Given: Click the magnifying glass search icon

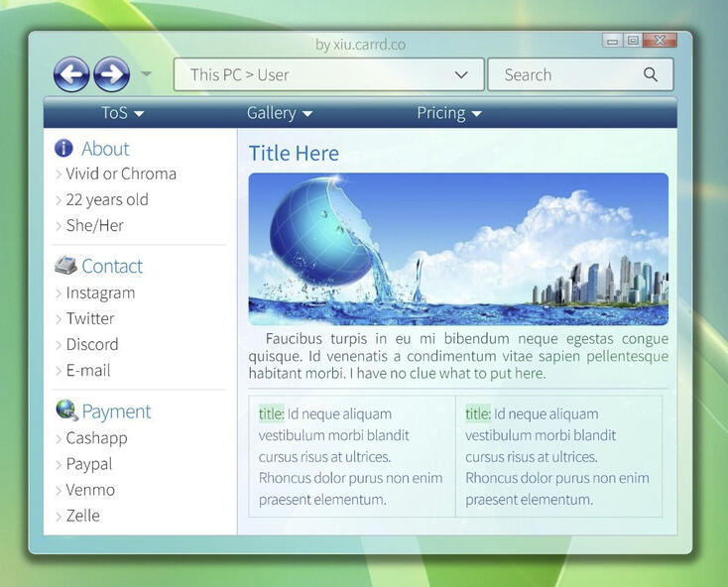Looking at the screenshot, I should (x=651, y=74).
